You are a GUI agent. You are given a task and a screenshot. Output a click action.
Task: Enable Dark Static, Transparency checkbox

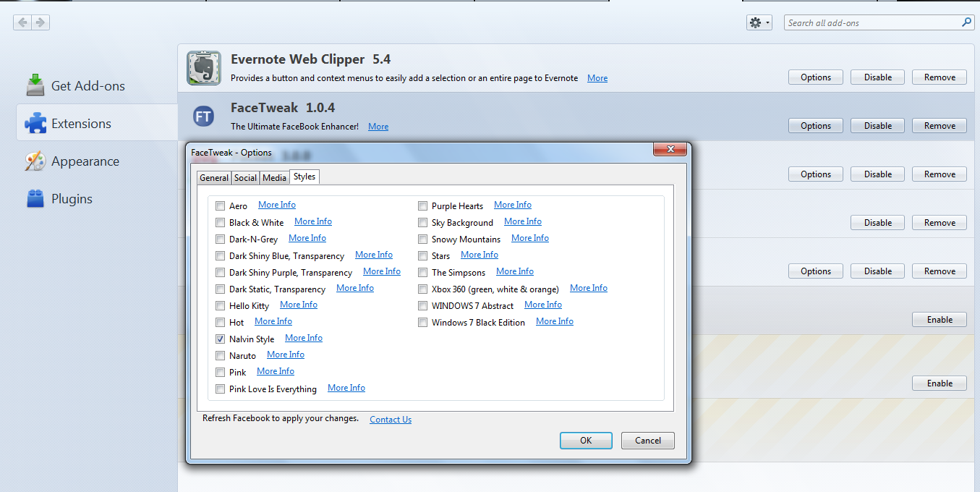[220, 289]
